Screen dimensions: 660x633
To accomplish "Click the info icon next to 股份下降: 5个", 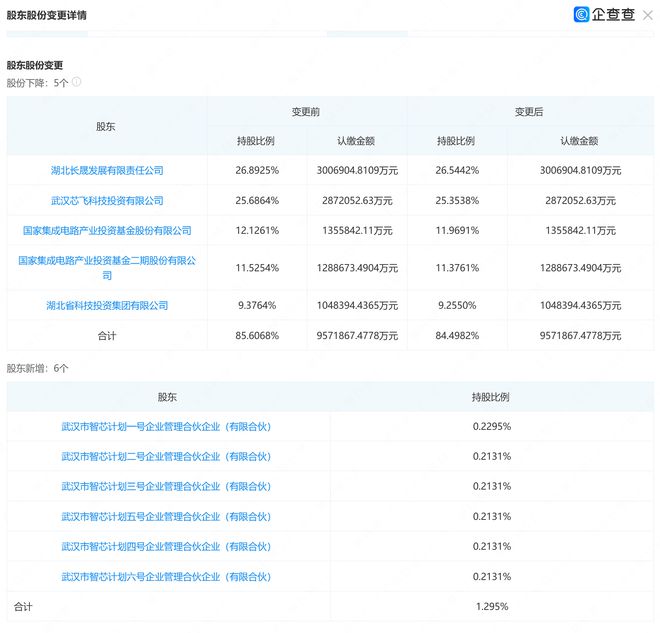I will (x=77, y=82).
